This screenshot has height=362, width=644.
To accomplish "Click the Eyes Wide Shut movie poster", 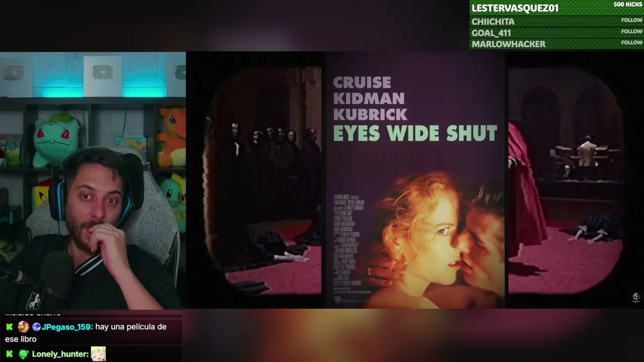I will click(415, 180).
